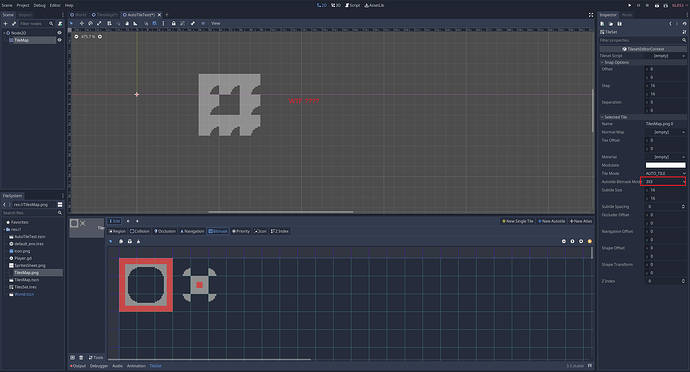Instance a scene with the chain-link icon
The image size is (690, 372).
[x=14, y=23]
